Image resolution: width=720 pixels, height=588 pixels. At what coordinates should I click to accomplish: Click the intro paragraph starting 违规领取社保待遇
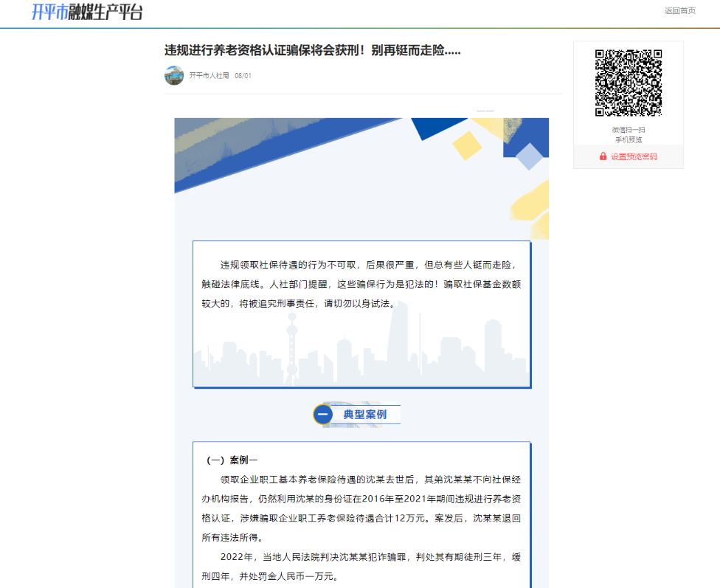click(x=361, y=284)
